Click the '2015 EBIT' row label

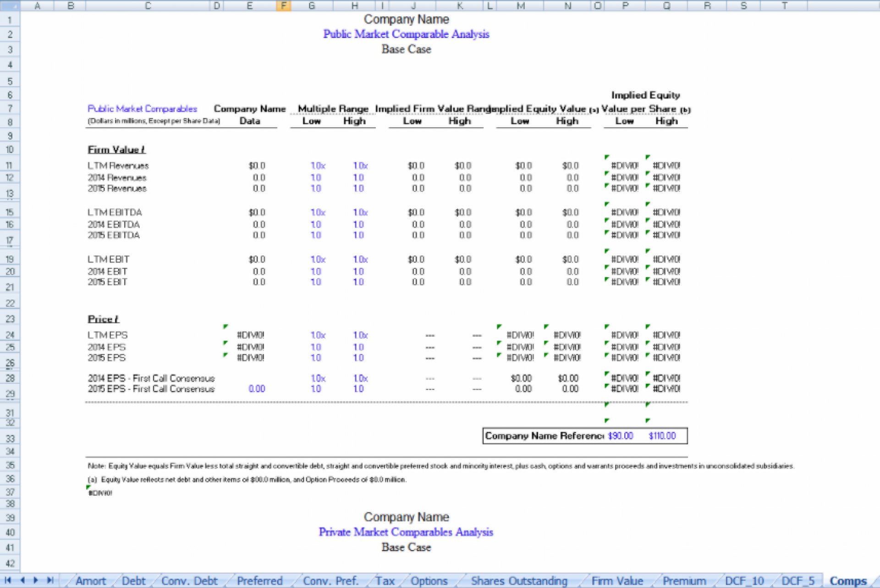[x=107, y=282]
